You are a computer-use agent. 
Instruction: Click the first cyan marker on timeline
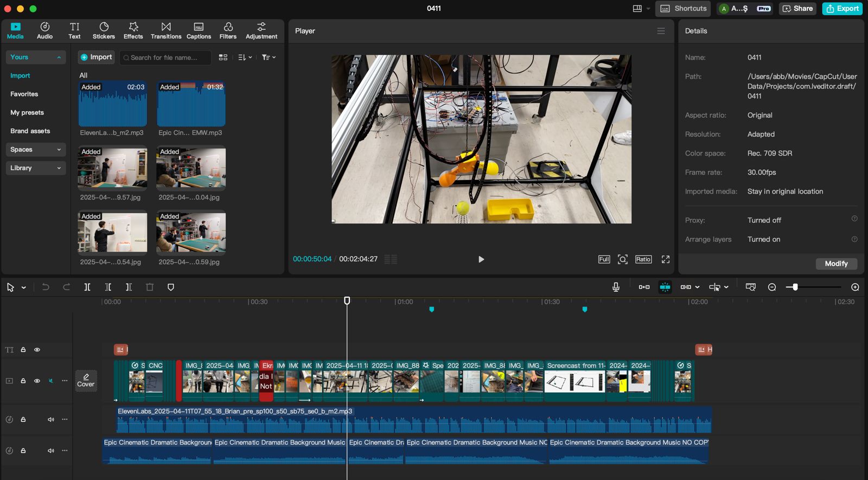[x=432, y=309]
